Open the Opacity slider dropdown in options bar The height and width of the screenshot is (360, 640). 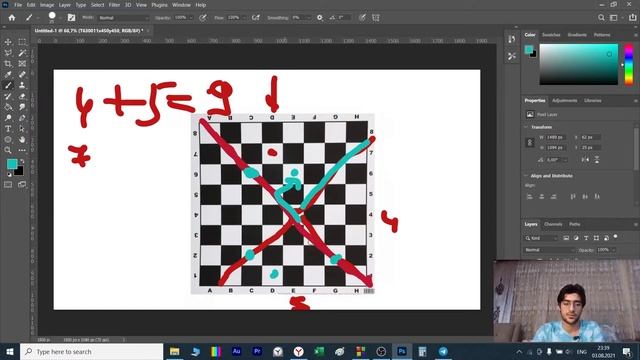pyautogui.click(x=191, y=18)
